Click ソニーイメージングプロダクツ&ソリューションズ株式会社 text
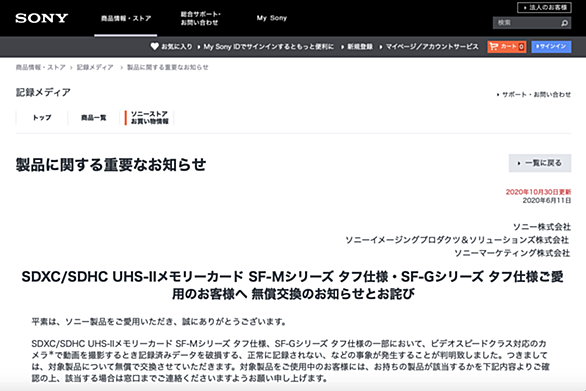This screenshot has height=391, width=586. click(457, 240)
